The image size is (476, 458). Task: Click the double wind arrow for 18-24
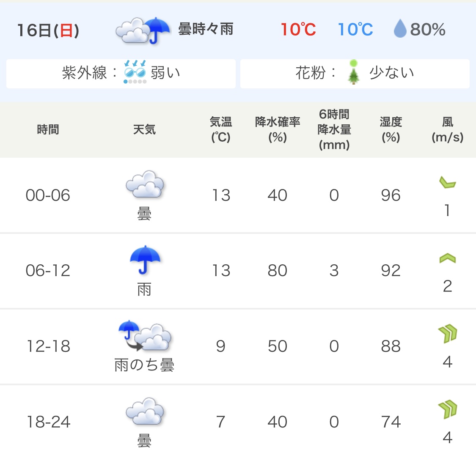pyautogui.click(x=448, y=409)
